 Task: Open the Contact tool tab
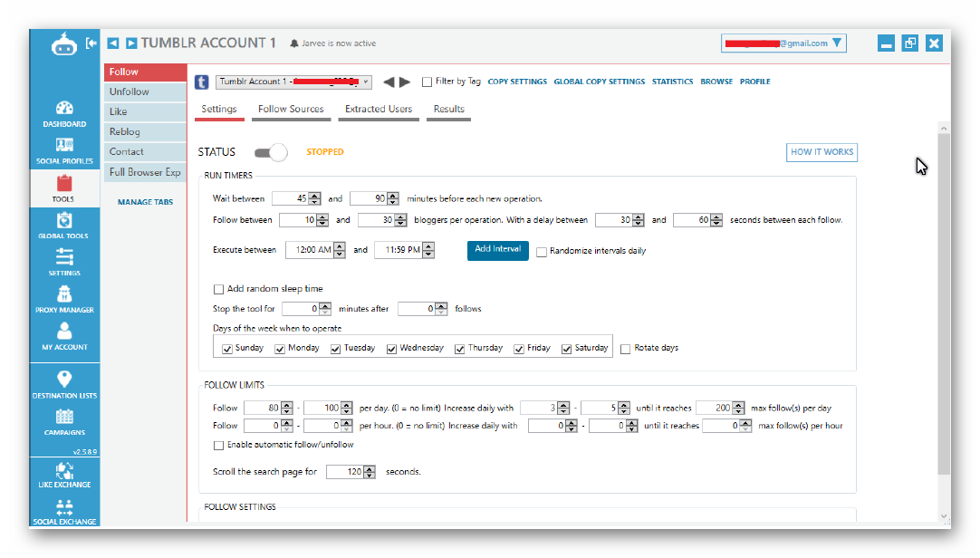(x=145, y=152)
